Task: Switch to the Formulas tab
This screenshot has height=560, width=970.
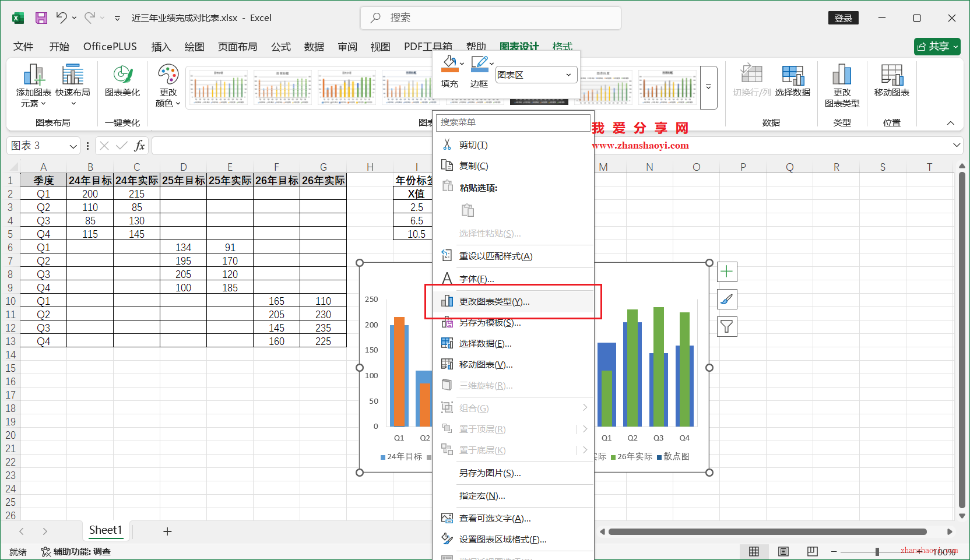Action: click(x=280, y=47)
